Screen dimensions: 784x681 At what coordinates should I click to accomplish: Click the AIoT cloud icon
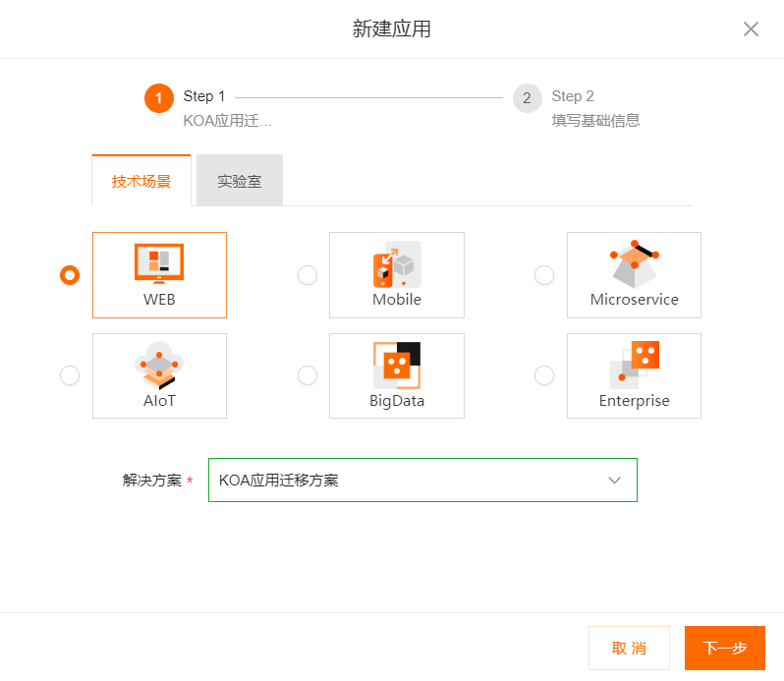pos(159,365)
